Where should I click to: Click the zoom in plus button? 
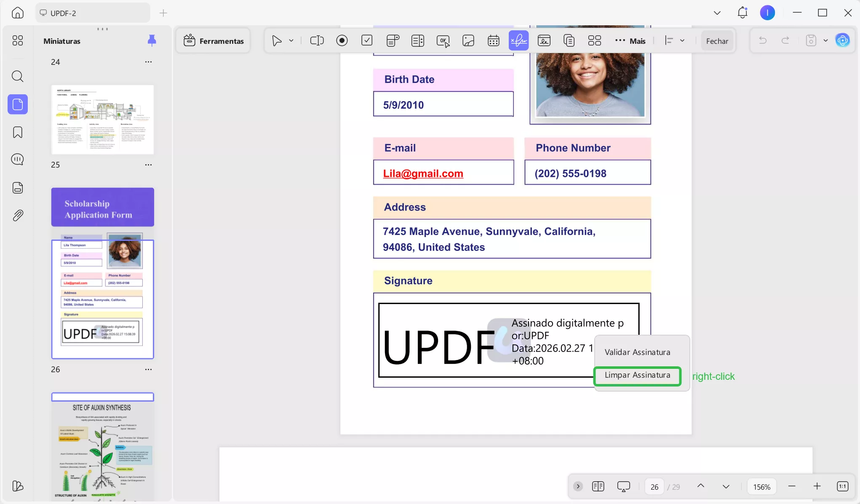click(x=817, y=487)
